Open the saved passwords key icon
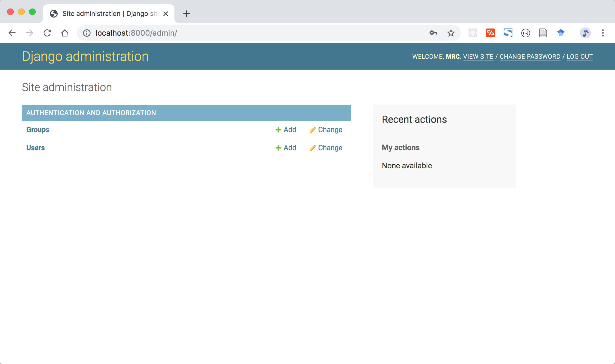Image resolution: width=615 pixels, height=364 pixels. 433,33
